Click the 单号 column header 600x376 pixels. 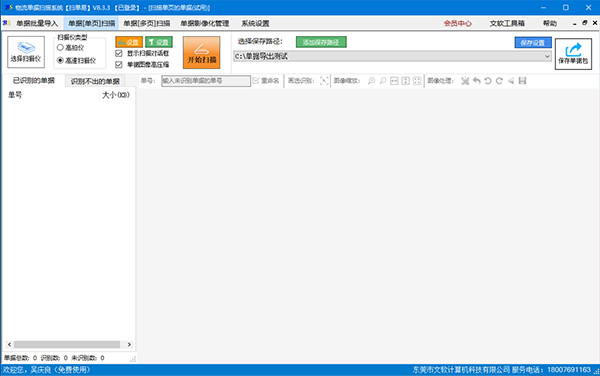51,95
